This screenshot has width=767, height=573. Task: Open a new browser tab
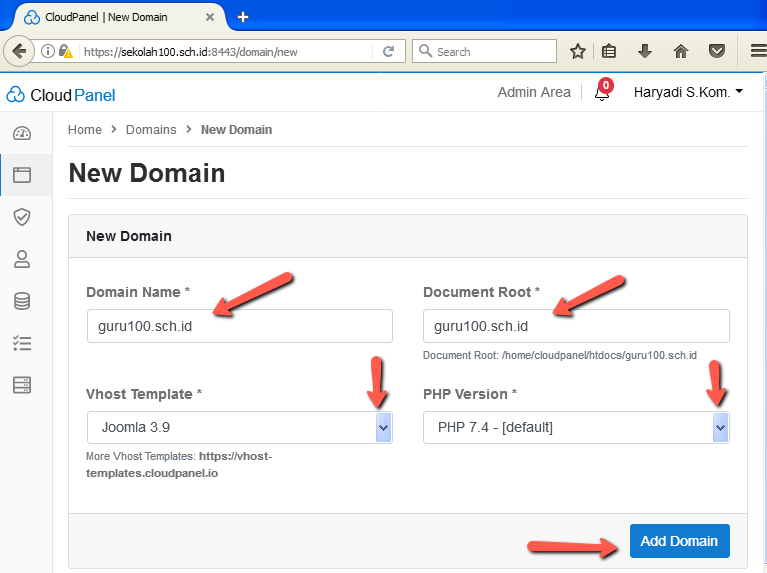click(243, 17)
